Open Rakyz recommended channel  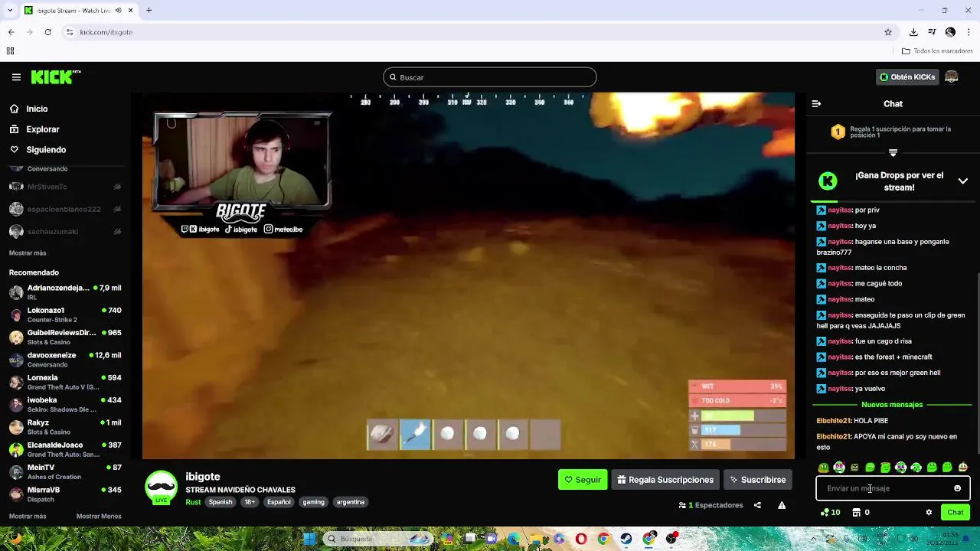(x=65, y=427)
